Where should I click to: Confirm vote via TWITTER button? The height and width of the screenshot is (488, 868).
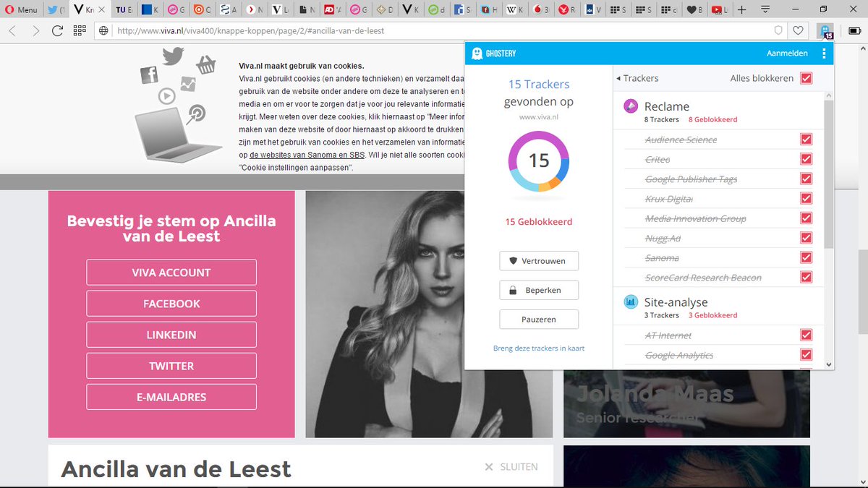point(171,366)
